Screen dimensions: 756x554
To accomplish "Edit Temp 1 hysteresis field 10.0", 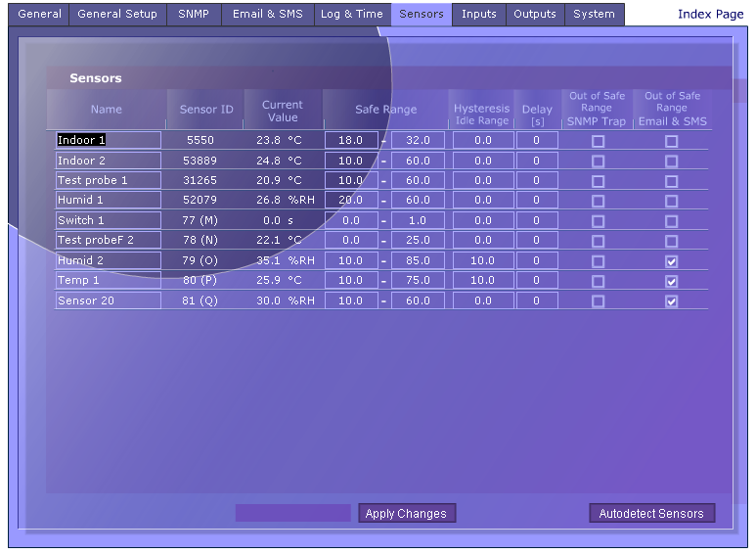I will [483, 280].
